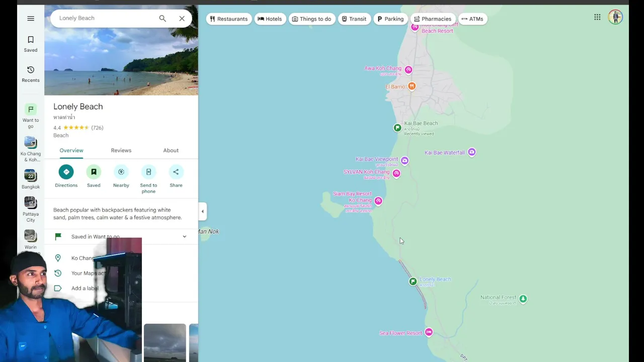Open the Google apps grid
Image resolution: width=644 pixels, height=362 pixels.
[x=597, y=17]
